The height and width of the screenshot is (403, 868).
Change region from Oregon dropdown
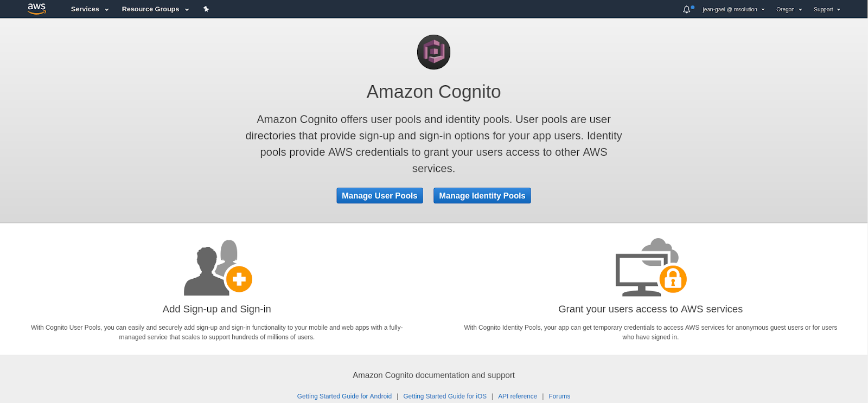pyautogui.click(x=789, y=9)
